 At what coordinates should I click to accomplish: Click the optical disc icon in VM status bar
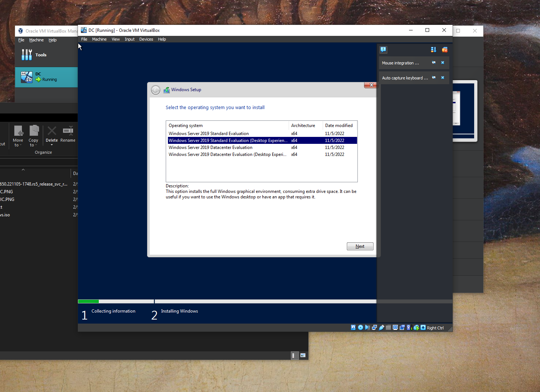click(x=360, y=328)
